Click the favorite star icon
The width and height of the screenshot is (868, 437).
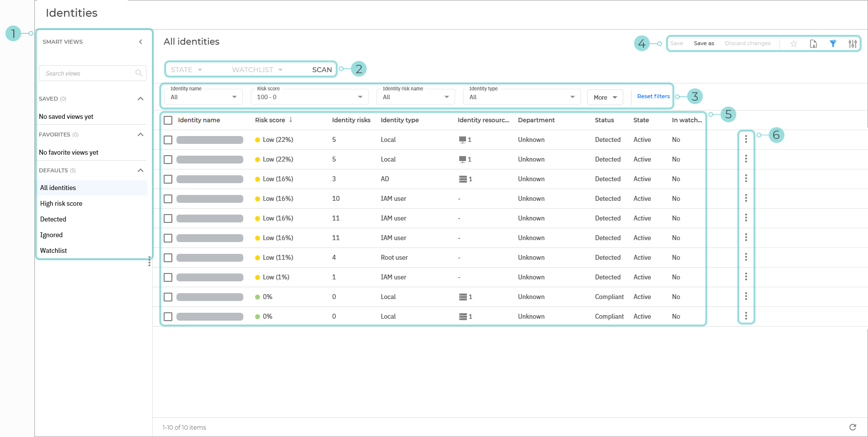[x=793, y=44]
